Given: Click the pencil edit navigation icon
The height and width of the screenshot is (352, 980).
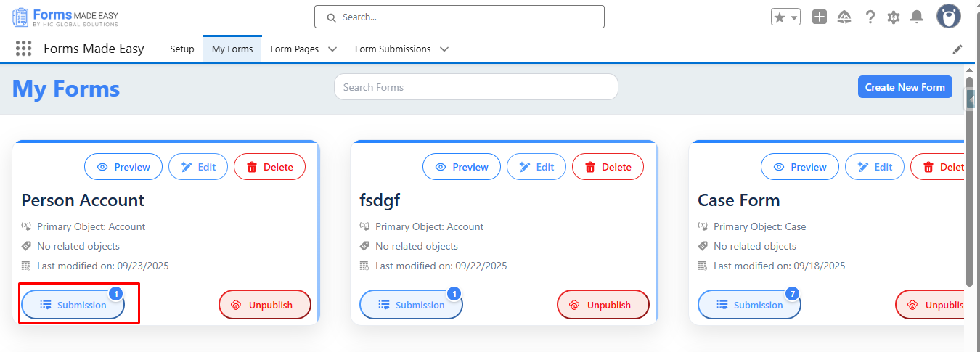Looking at the screenshot, I should point(957,49).
